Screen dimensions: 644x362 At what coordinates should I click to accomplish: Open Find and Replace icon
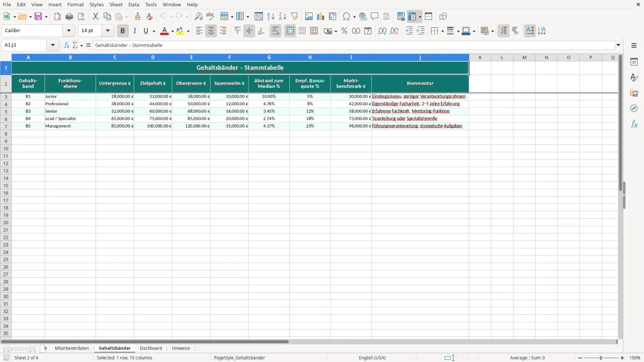tap(199, 17)
